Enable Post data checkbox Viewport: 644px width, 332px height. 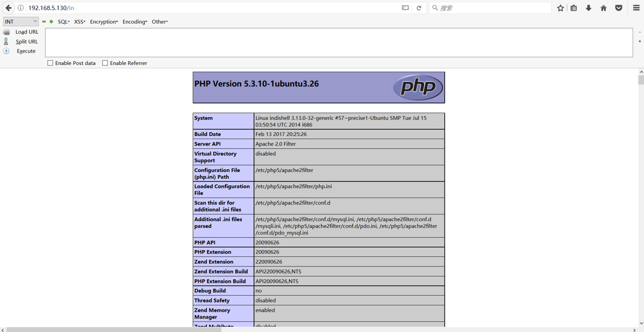click(x=50, y=63)
